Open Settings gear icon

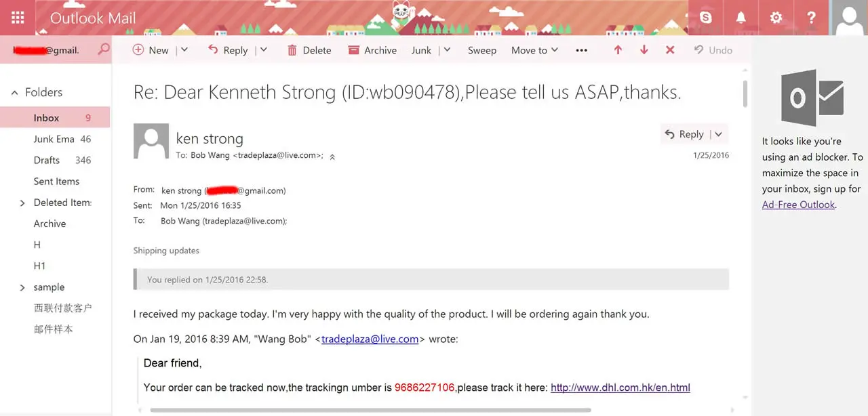[x=776, y=18]
